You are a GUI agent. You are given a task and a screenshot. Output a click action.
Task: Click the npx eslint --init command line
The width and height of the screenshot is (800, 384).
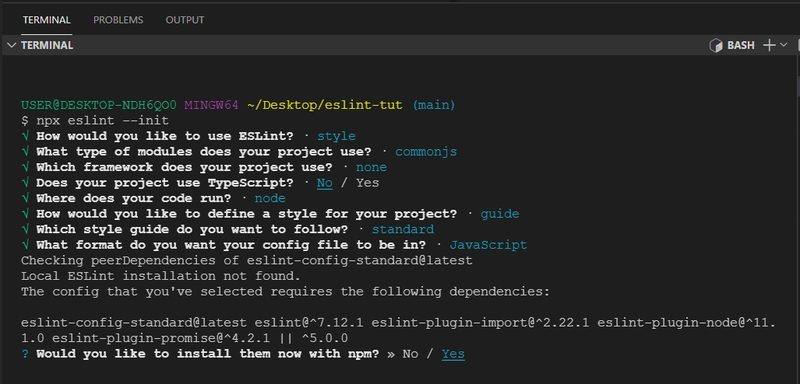tap(95, 121)
